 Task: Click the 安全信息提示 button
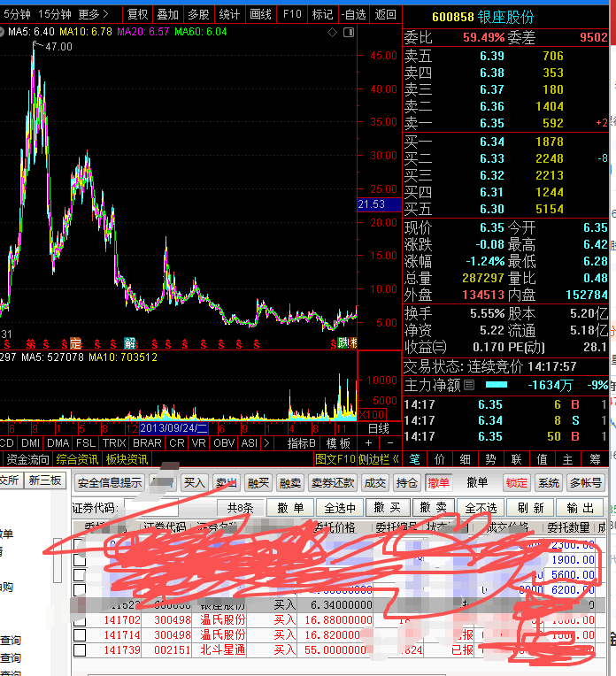110,483
